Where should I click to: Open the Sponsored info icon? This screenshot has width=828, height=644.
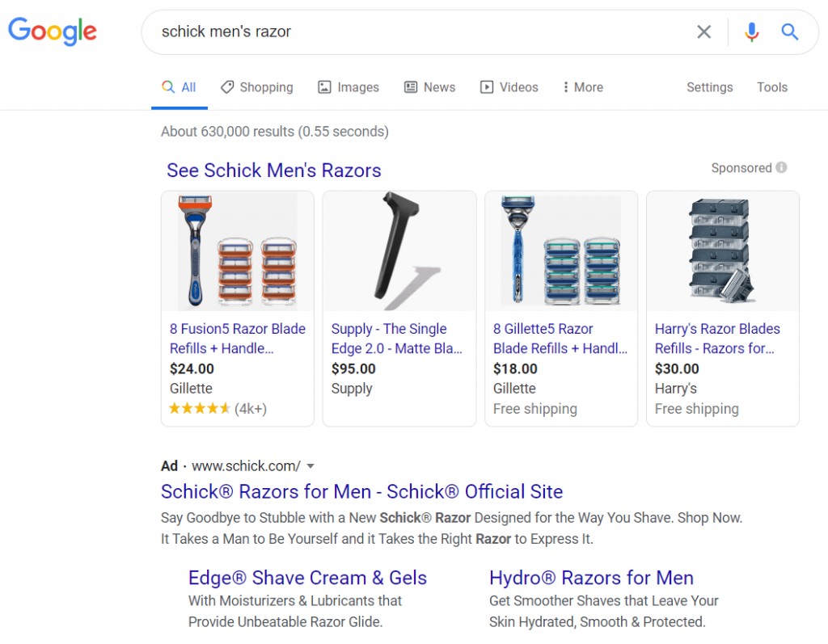781,167
